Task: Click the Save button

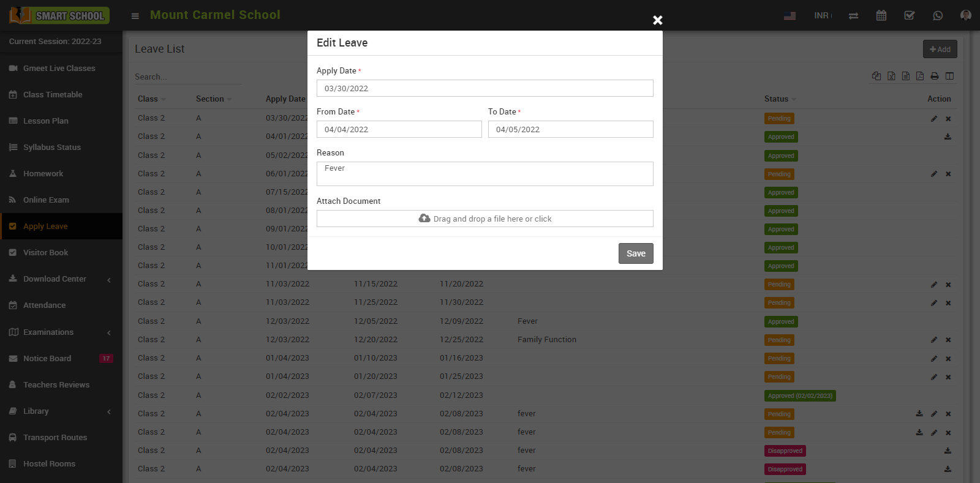Action: coord(635,253)
